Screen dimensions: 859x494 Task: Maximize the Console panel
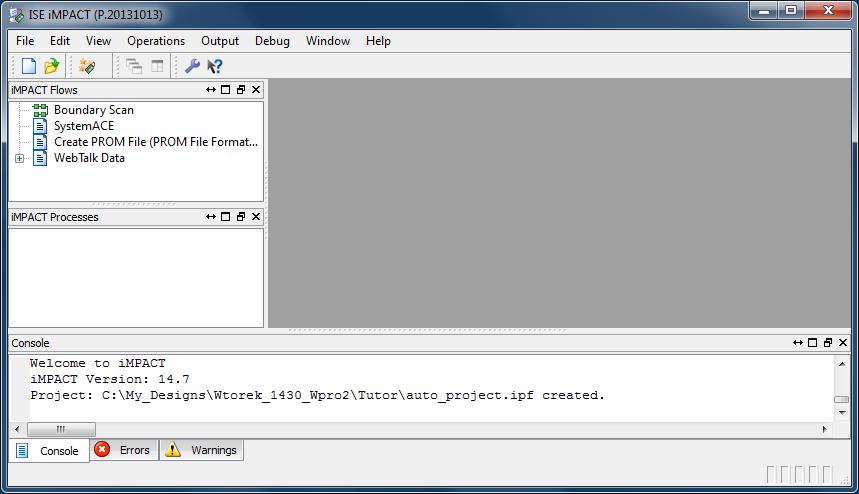(813, 343)
